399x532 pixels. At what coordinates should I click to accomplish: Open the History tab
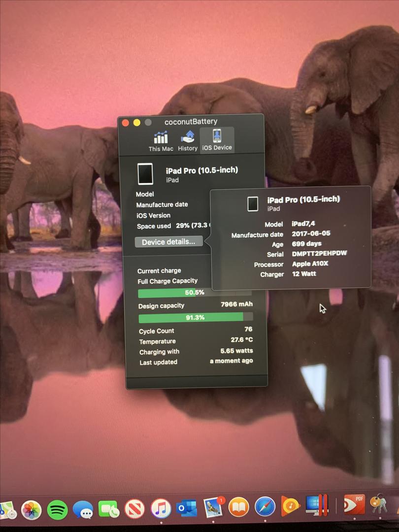coord(188,141)
